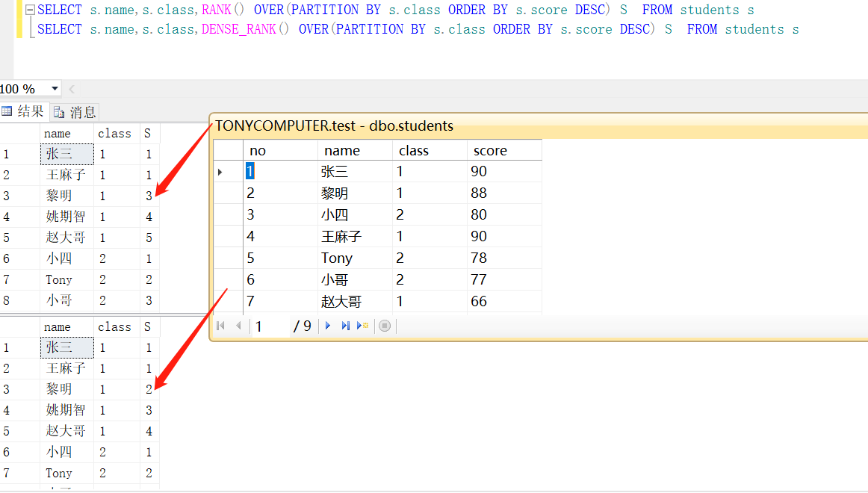The height and width of the screenshot is (493, 868).
Task: Add a new record using navigator icon
Action: click(x=362, y=326)
